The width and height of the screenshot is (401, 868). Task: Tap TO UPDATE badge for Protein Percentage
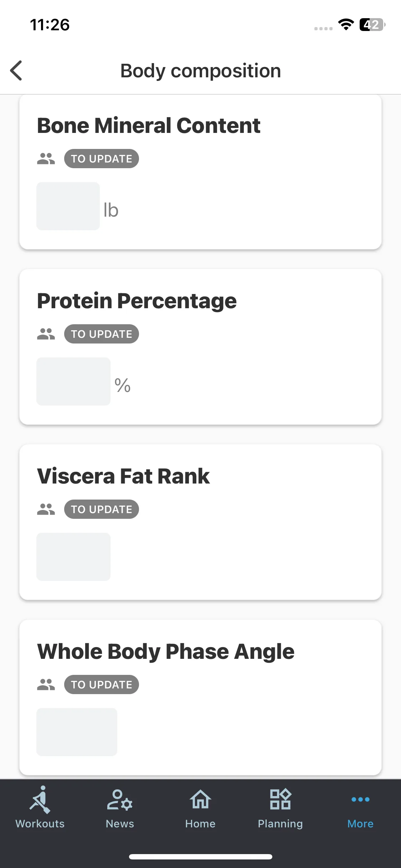pos(102,334)
